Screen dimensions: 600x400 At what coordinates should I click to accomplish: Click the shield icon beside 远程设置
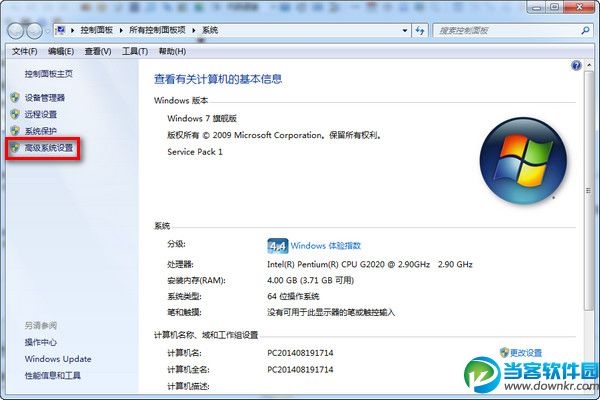[15, 114]
